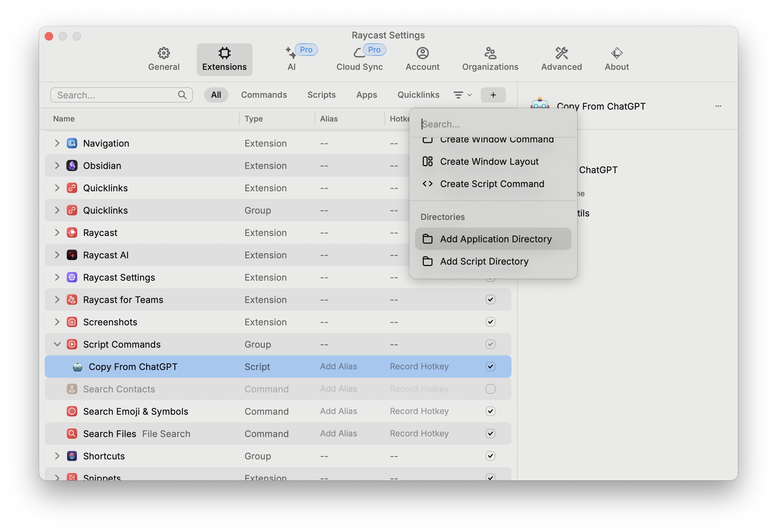Screen dimensions: 777x532
Task: Click the Obsidian extension icon
Action: click(x=72, y=166)
